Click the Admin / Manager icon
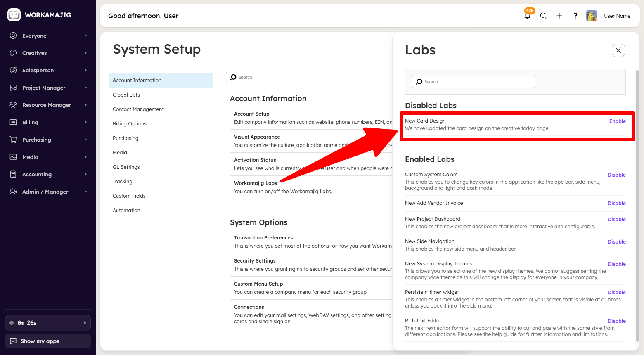The width and height of the screenshot is (644, 355). 13,192
